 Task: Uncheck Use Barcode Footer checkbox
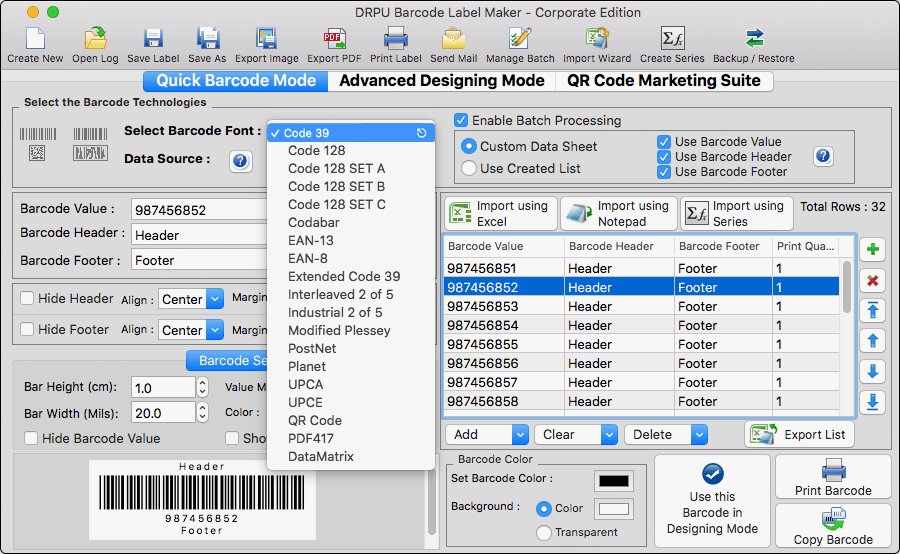pos(664,172)
